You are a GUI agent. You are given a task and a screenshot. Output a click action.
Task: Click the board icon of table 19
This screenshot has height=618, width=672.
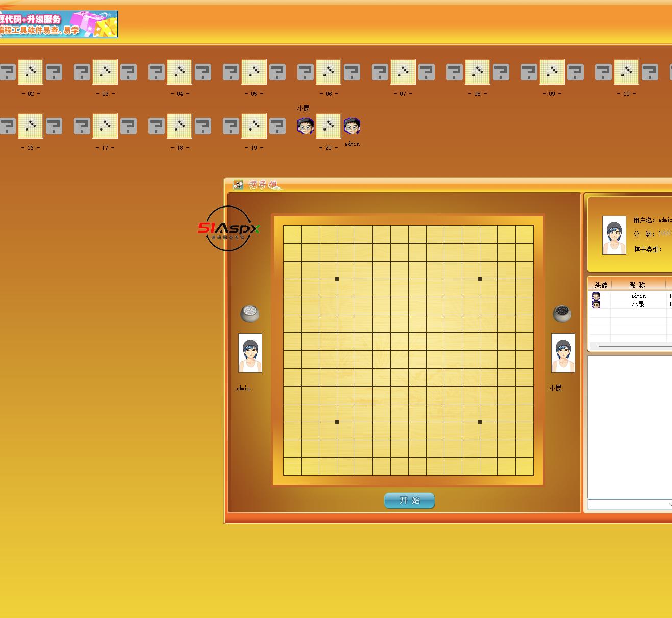point(254,126)
